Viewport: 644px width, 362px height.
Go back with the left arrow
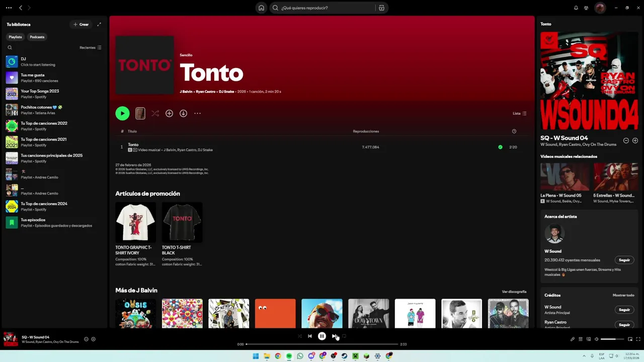(x=21, y=8)
